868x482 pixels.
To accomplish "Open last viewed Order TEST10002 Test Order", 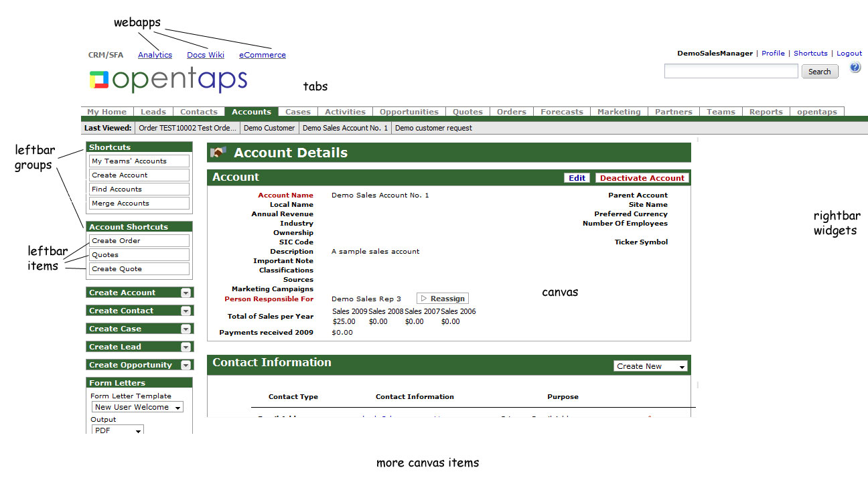I will click(188, 128).
